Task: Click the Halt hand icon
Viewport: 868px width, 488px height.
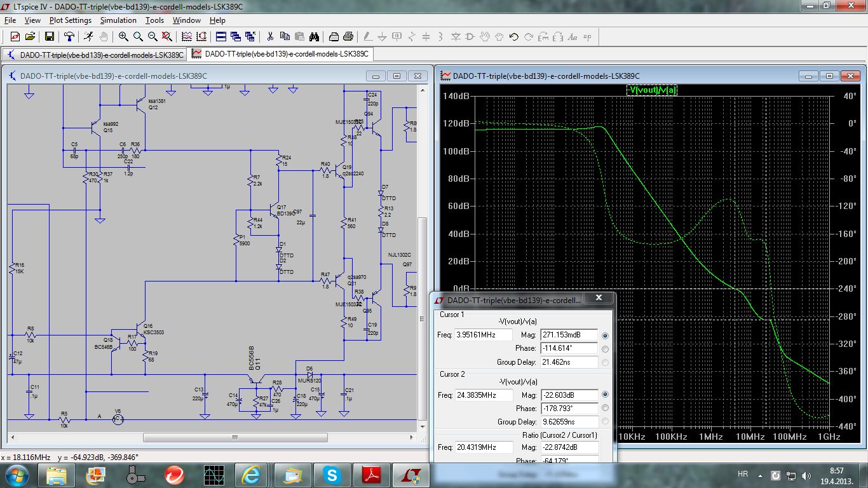Action: click(104, 37)
